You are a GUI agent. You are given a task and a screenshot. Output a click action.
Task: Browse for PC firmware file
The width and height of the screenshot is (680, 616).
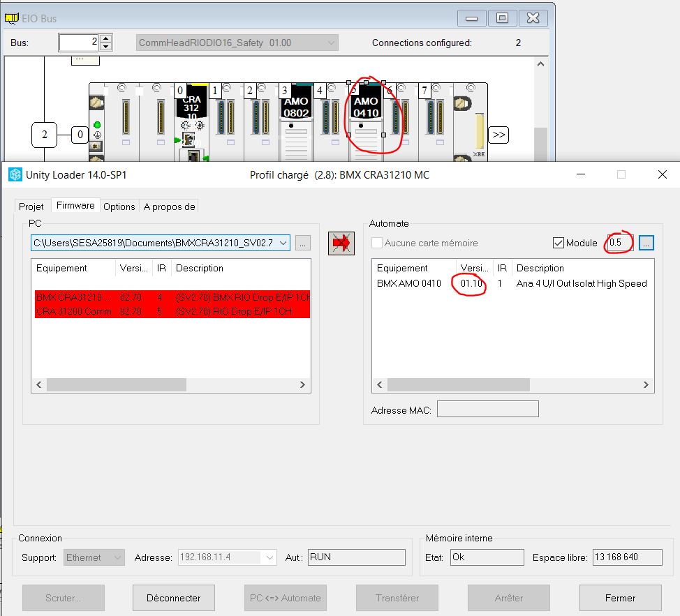pos(303,243)
